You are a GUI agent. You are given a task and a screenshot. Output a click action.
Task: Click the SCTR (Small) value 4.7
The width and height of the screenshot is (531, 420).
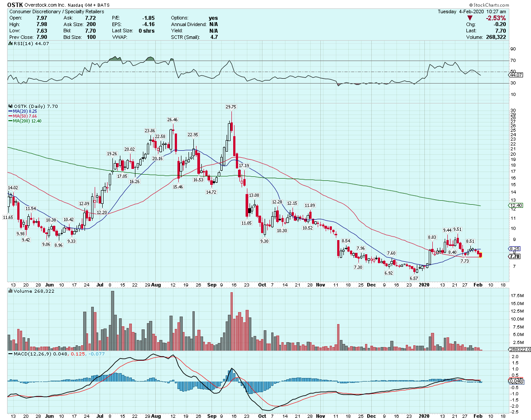tap(213, 37)
